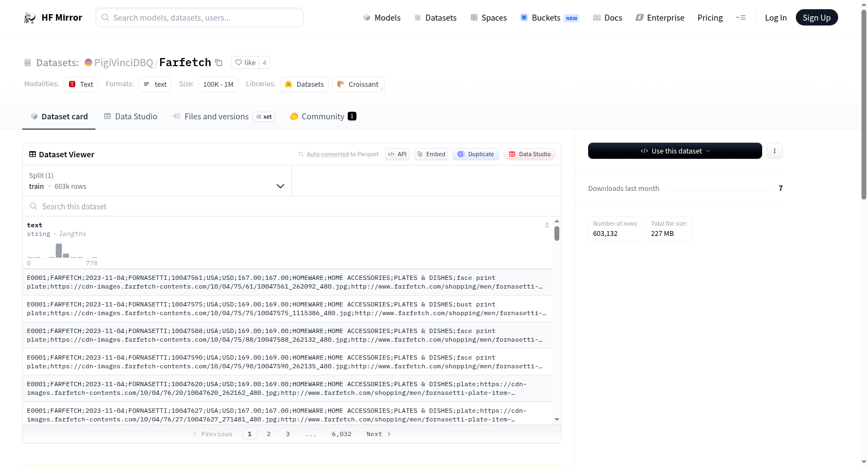Screen dimensions: 868x467
Task: Click the PigiVinciDBQ avatar icon
Action: click(x=88, y=62)
